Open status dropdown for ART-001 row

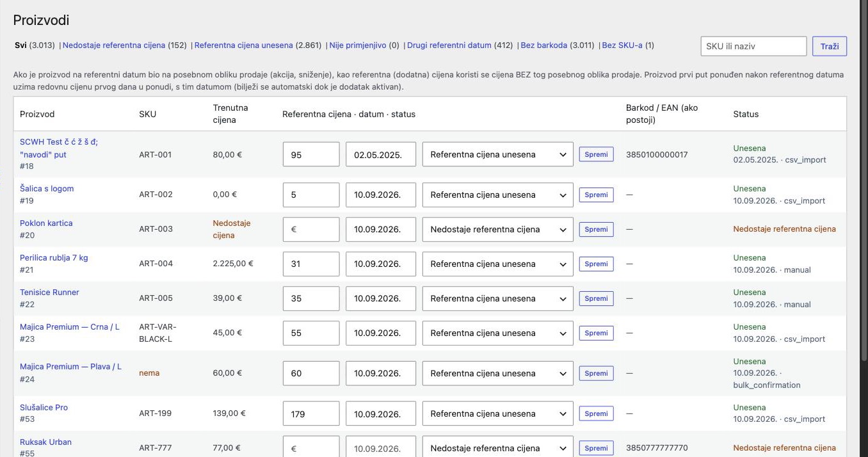[x=498, y=154]
